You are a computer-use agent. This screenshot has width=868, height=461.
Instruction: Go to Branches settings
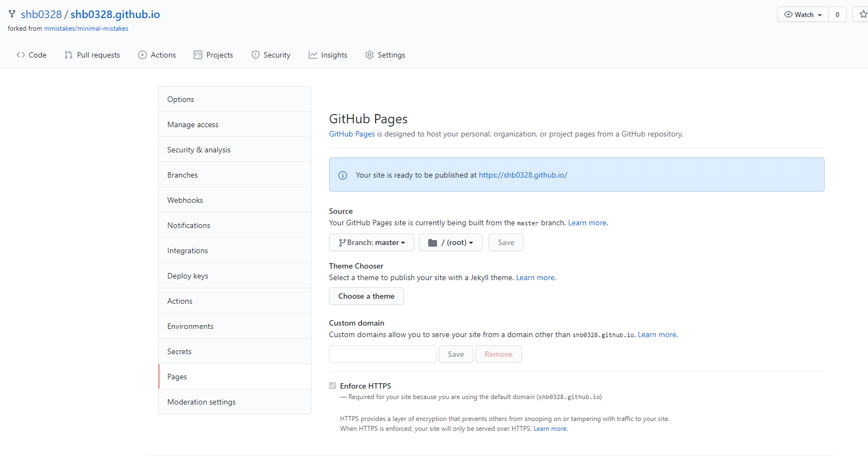[x=235, y=175]
